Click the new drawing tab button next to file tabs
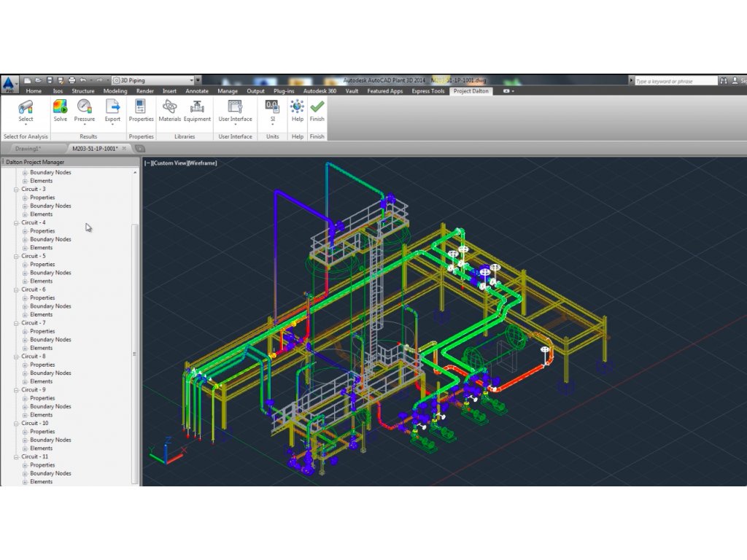 [x=140, y=149]
